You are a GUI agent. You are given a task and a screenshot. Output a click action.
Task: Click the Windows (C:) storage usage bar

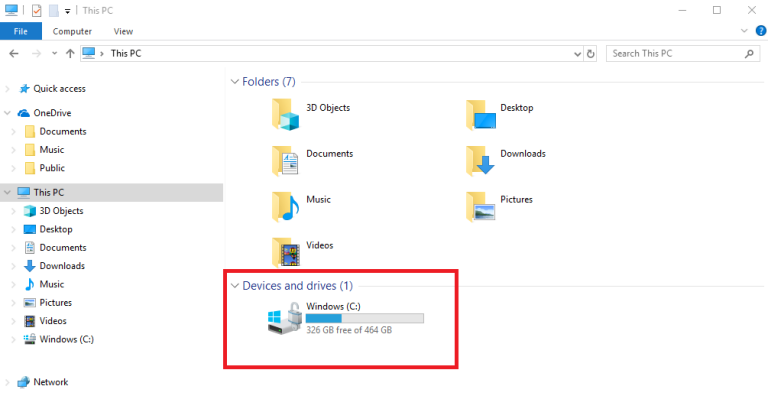(x=365, y=318)
